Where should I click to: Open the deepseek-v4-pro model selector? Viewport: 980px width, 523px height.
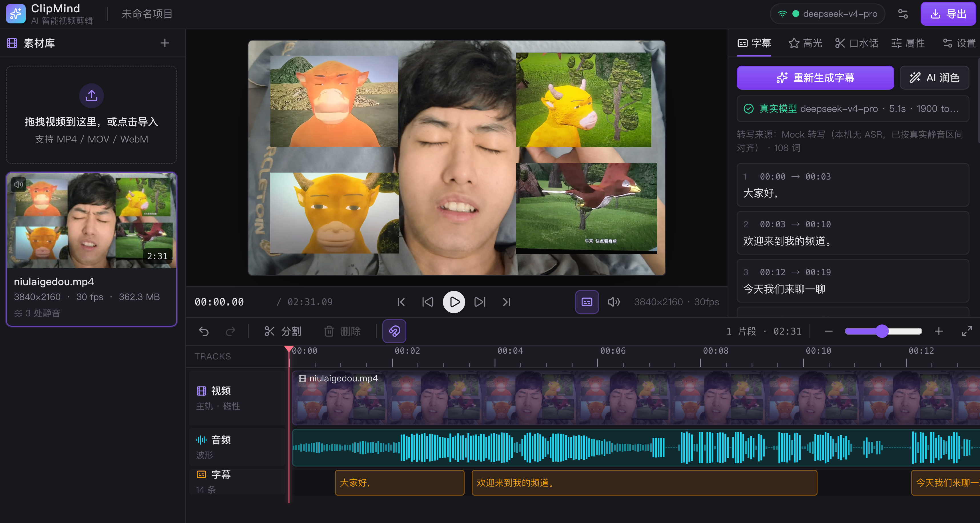point(828,14)
